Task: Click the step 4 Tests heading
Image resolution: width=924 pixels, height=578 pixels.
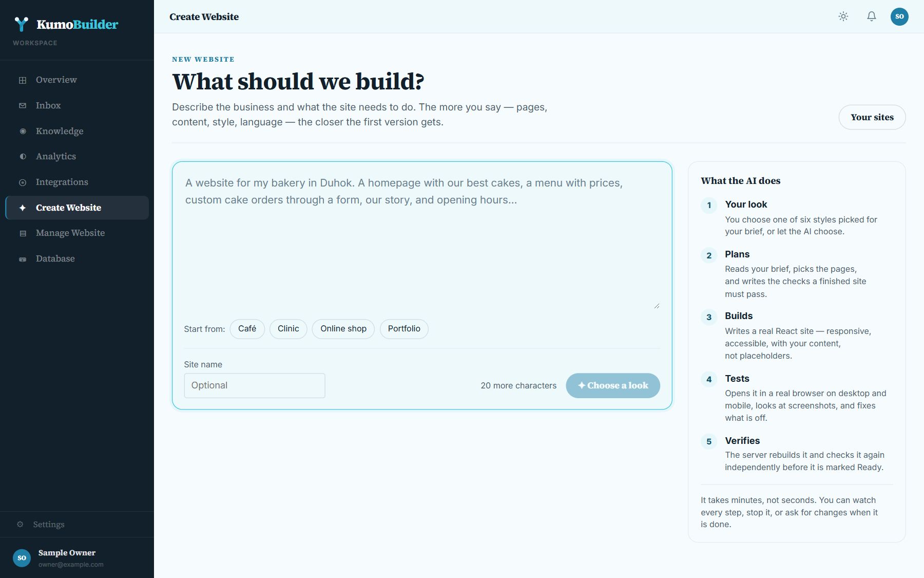Action: (737, 379)
